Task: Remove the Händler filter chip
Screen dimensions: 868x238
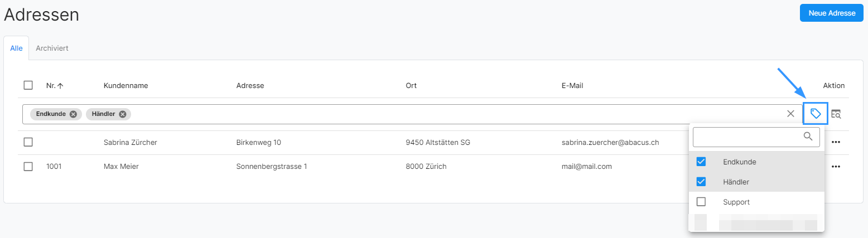Action: click(x=122, y=114)
